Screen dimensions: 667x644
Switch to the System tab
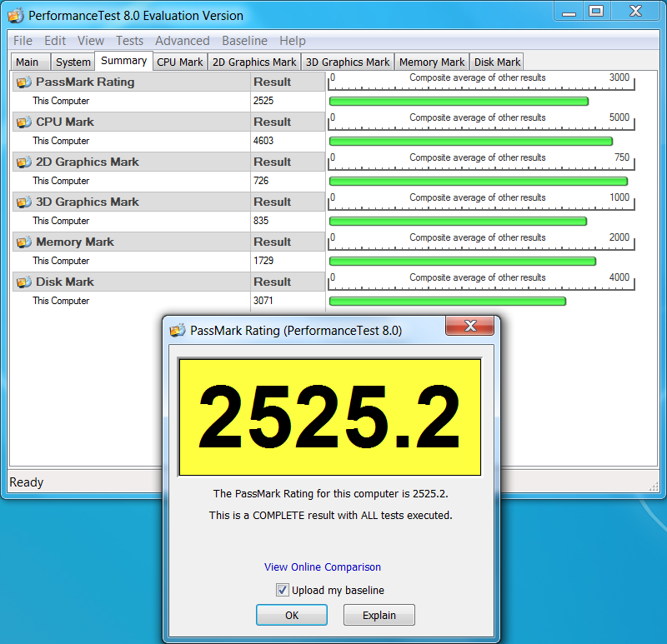tap(73, 62)
